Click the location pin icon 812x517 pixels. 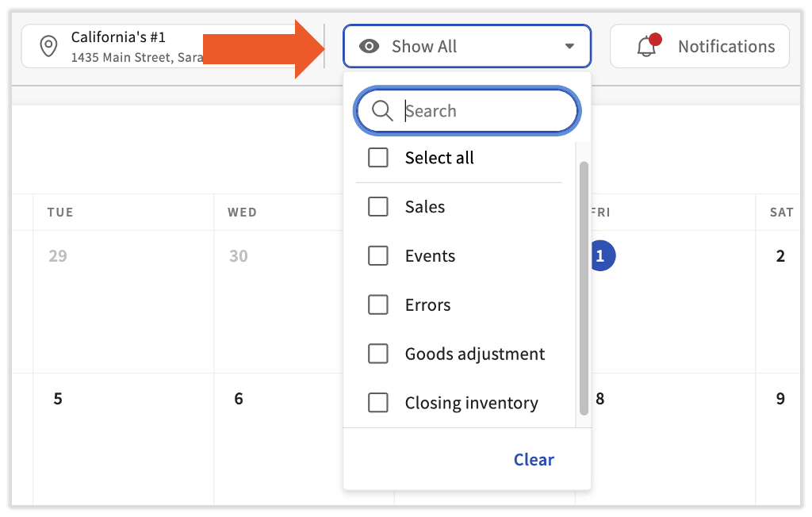(x=49, y=47)
